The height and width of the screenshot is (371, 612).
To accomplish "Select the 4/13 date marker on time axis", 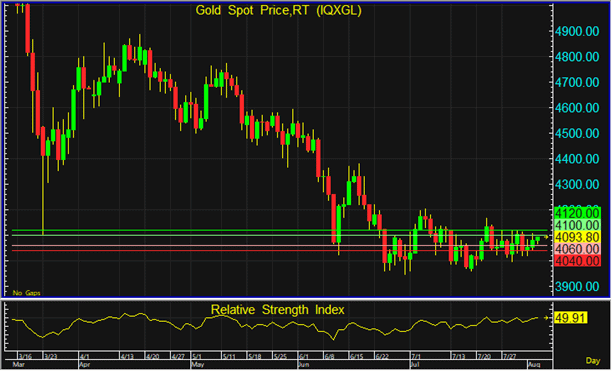I will 127,357.
